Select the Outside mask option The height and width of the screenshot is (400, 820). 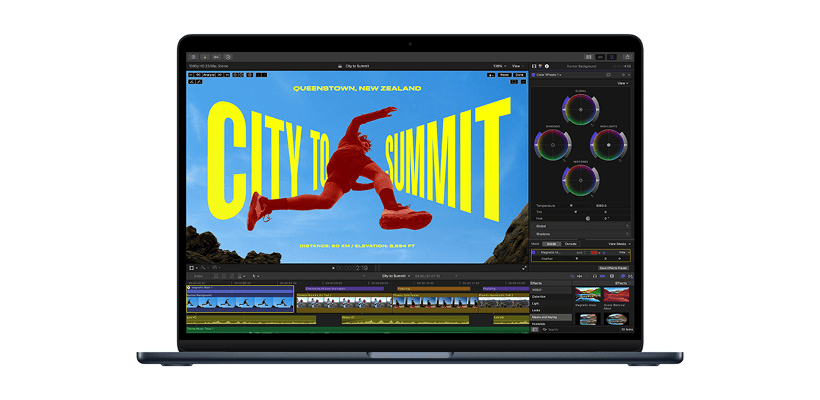[570, 243]
